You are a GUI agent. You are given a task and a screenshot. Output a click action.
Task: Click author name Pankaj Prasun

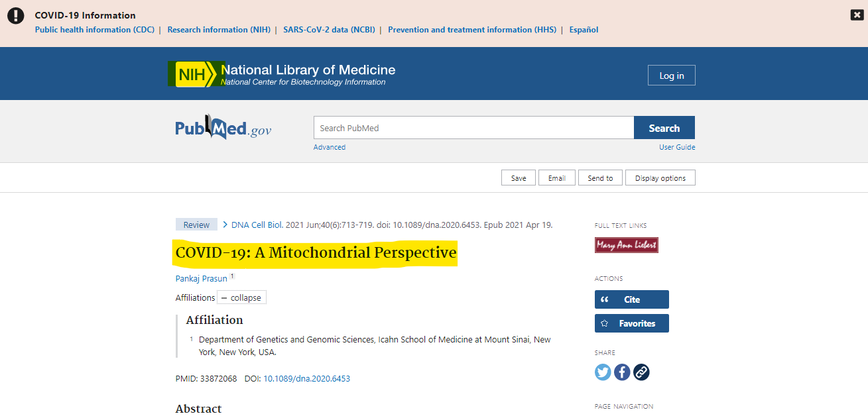tap(202, 278)
